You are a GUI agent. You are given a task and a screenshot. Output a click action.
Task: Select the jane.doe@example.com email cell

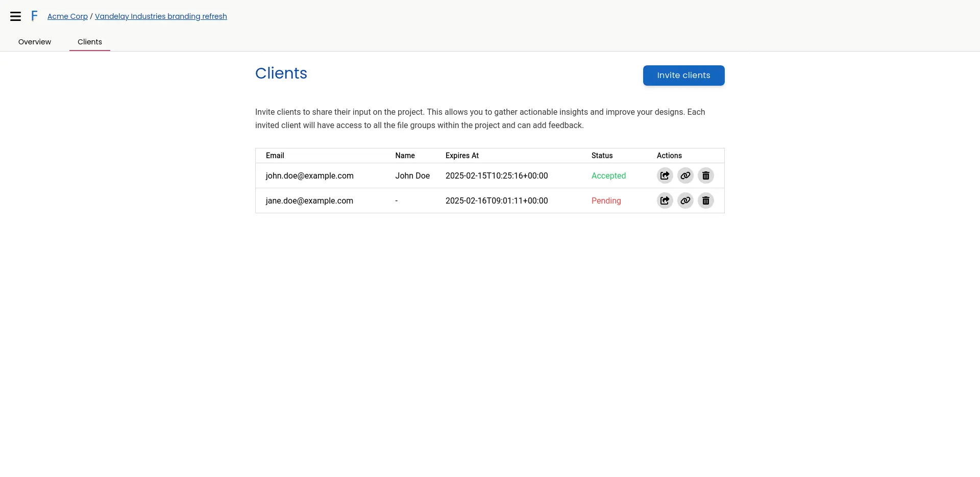(x=309, y=200)
